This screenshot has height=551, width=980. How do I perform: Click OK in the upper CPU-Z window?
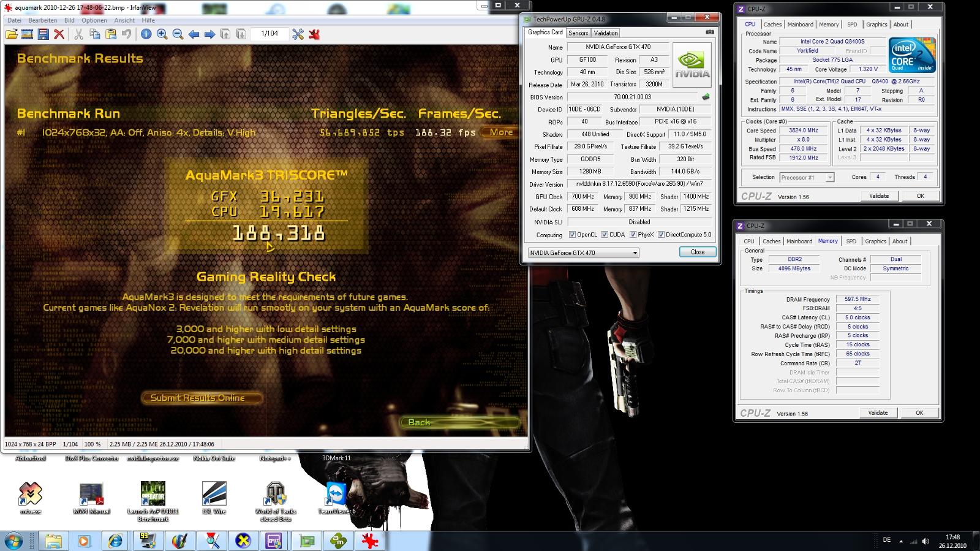921,196
